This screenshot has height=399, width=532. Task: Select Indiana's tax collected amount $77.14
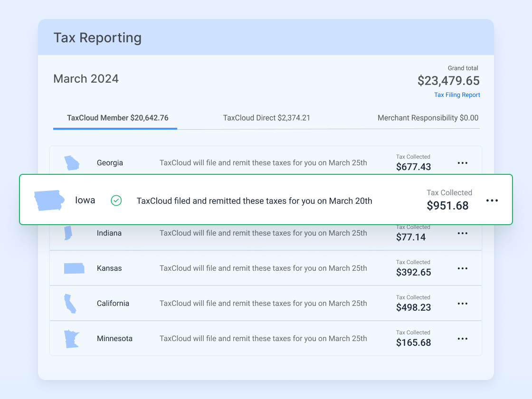coord(411,237)
